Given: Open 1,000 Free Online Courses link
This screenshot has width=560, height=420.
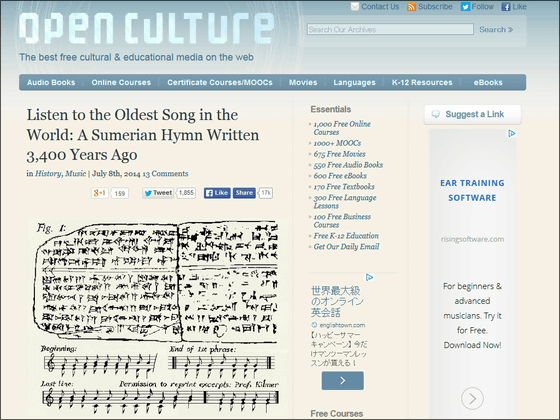Looking at the screenshot, I should [x=342, y=128].
